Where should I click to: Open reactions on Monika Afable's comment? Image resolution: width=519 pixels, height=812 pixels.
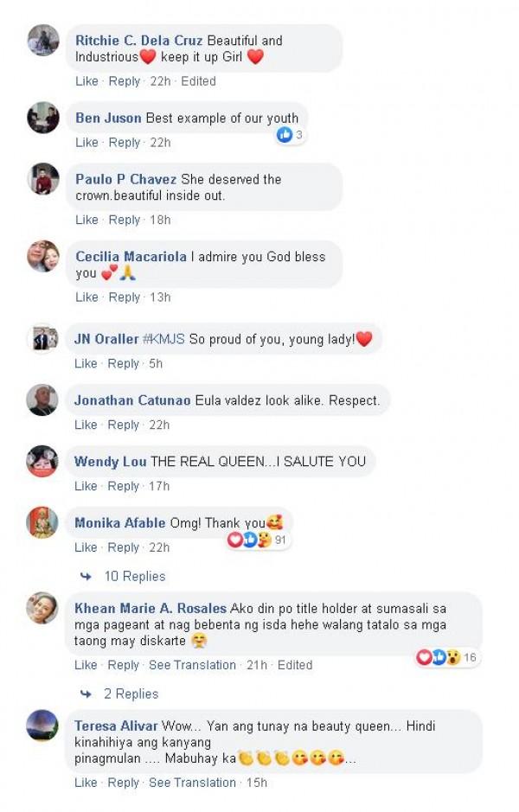click(258, 540)
